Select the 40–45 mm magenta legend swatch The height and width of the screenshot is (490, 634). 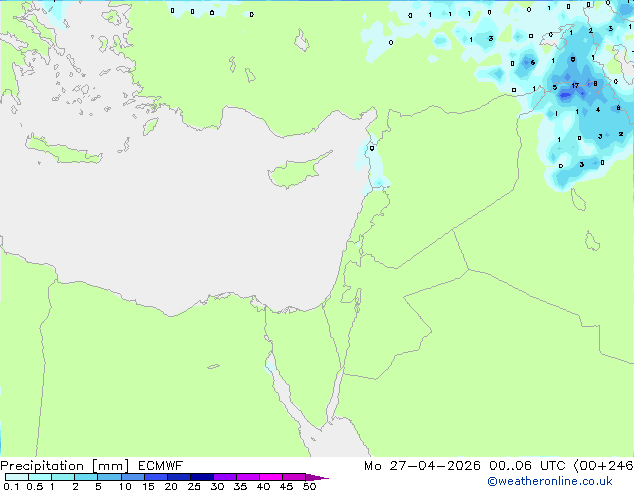click(271, 477)
